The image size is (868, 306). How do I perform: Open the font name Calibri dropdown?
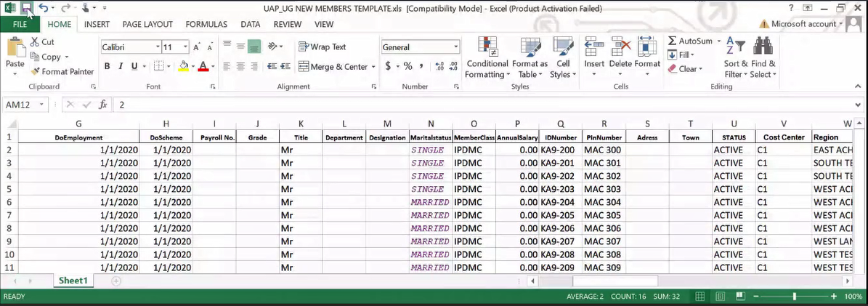158,48
